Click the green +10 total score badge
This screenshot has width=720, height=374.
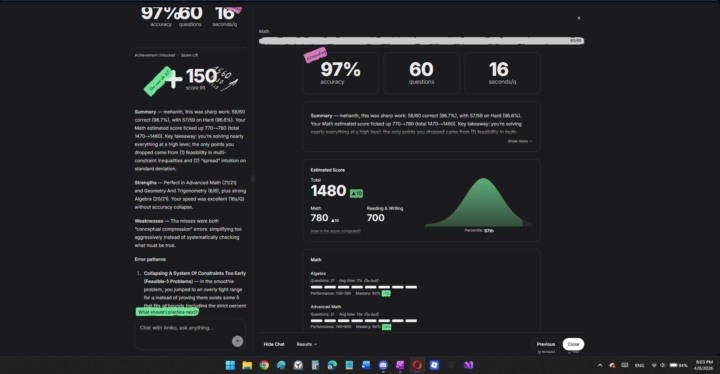click(356, 193)
